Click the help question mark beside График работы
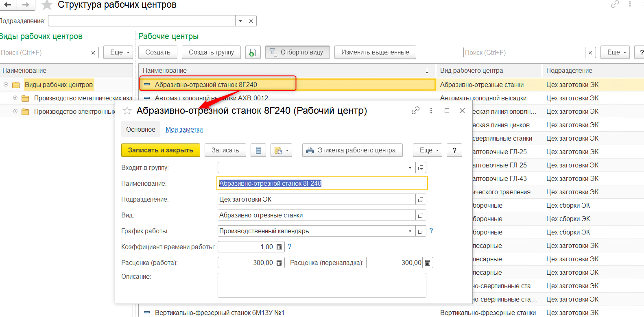This screenshot has height=317, width=644. (431, 231)
